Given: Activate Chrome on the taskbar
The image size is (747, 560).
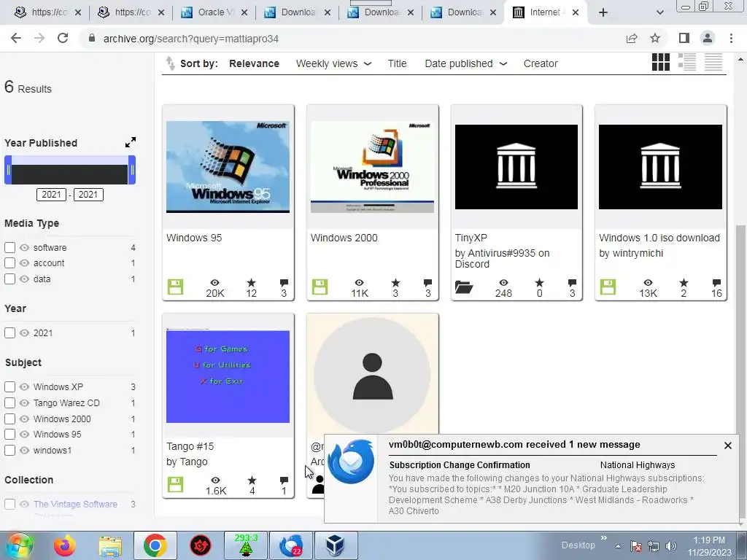Looking at the screenshot, I should 155,545.
